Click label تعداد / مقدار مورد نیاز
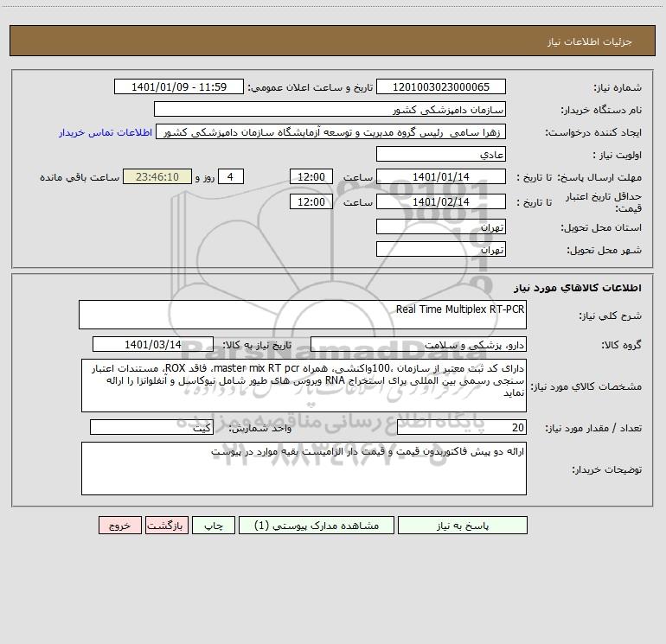This screenshot has width=666, height=644. [x=593, y=428]
